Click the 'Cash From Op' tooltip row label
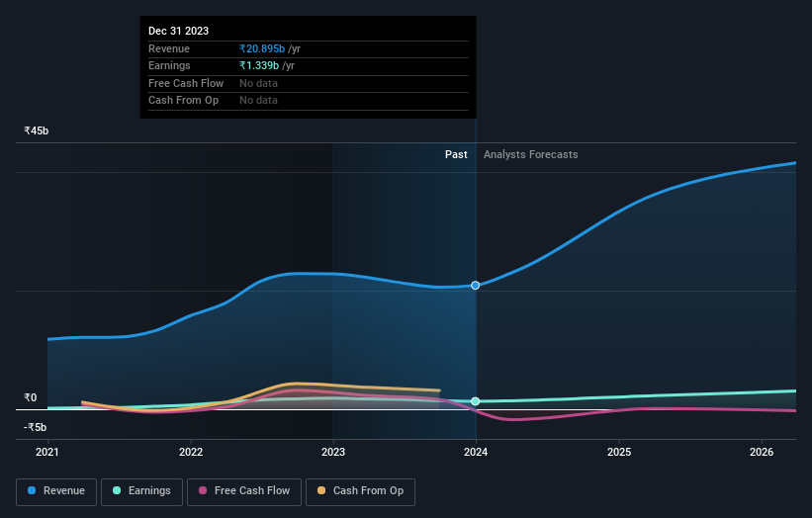The width and height of the screenshot is (812, 518). click(183, 101)
